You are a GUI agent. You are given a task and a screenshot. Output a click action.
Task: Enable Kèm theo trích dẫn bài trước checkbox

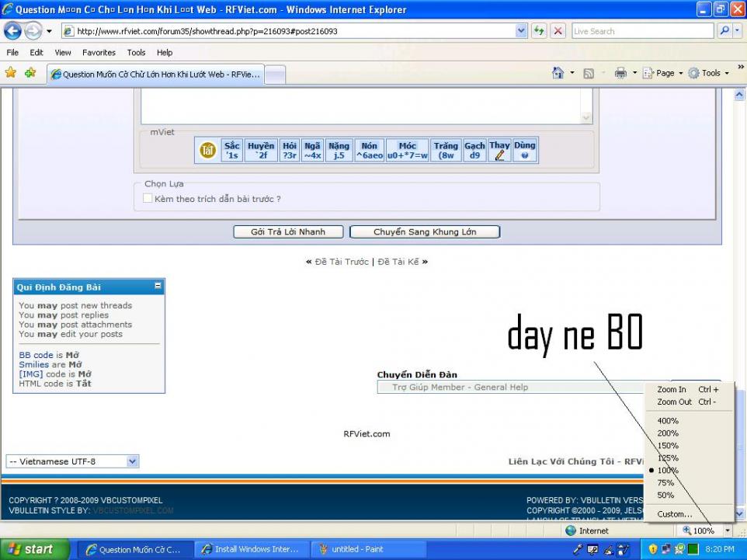148,199
